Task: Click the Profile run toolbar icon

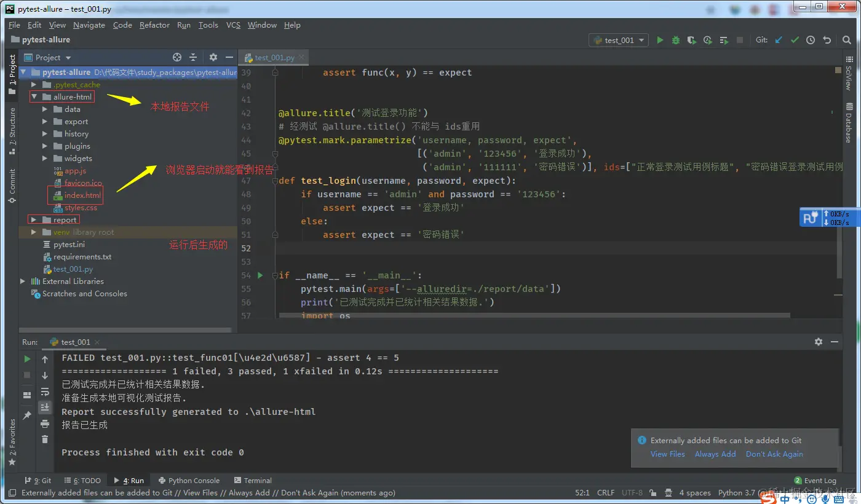Action: 708,40
